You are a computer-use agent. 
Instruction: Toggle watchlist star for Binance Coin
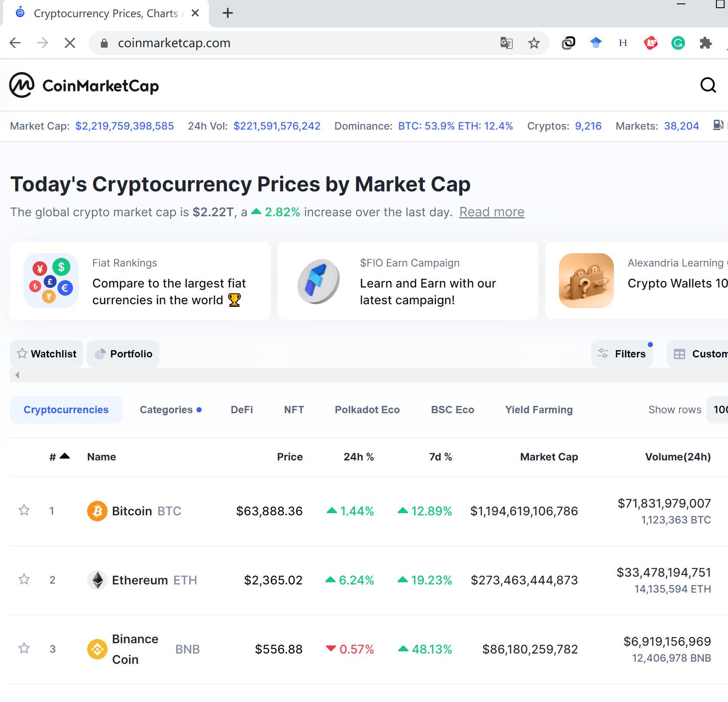click(24, 648)
